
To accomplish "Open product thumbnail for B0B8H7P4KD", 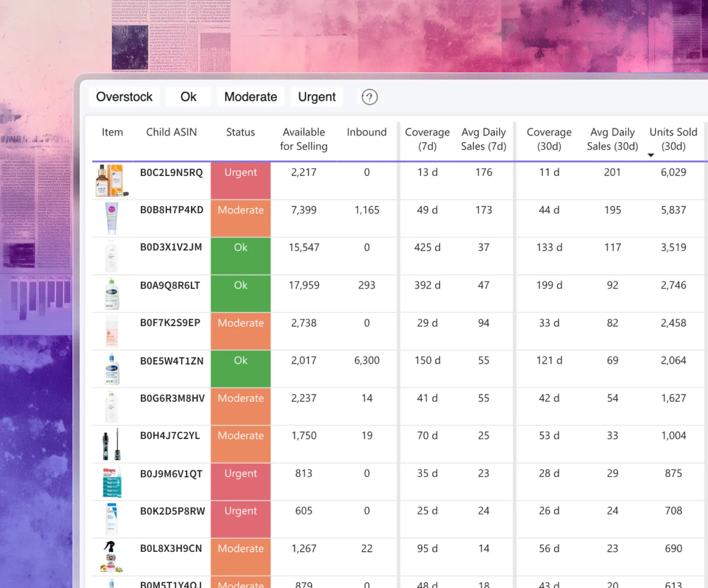I will pyautogui.click(x=112, y=218).
